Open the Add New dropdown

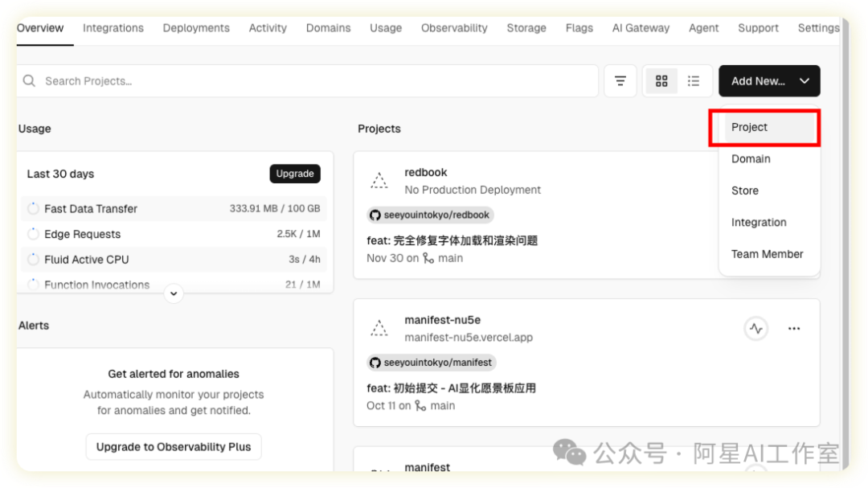point(769,81)
